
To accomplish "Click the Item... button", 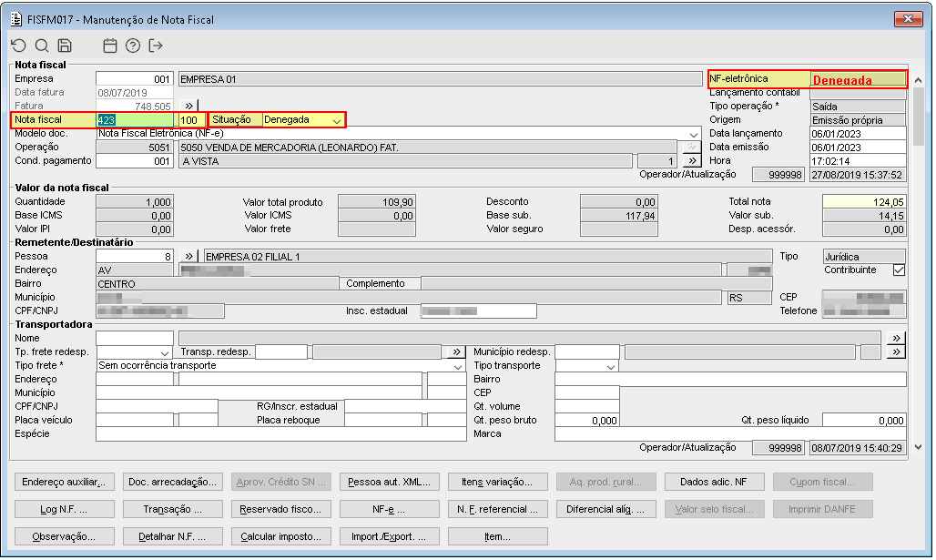I will [498, 536].
